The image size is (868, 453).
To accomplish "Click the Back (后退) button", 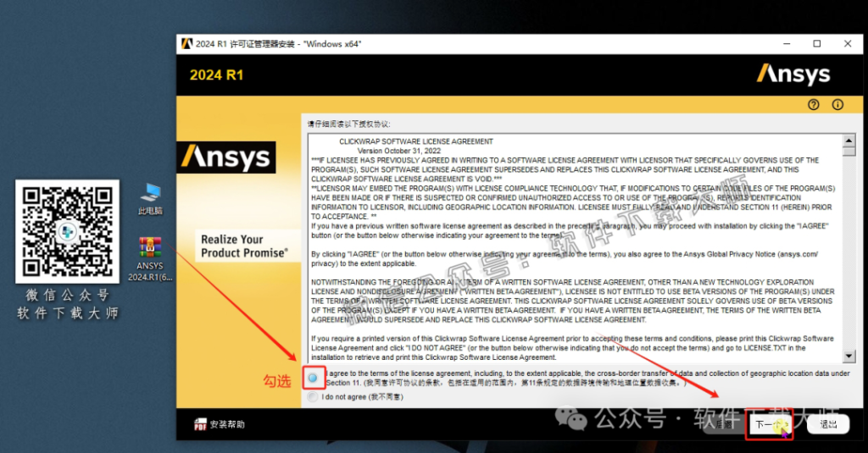I will point(724,424).
